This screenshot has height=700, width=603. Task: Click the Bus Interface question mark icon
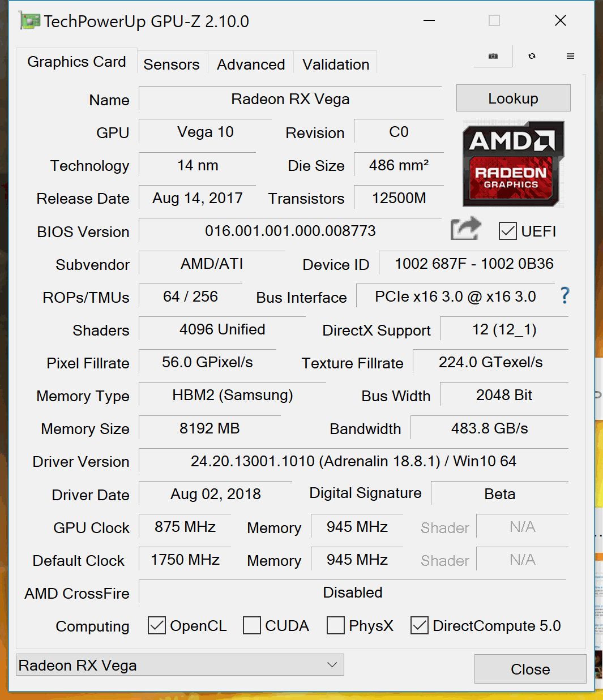click(x=564, y=295)
